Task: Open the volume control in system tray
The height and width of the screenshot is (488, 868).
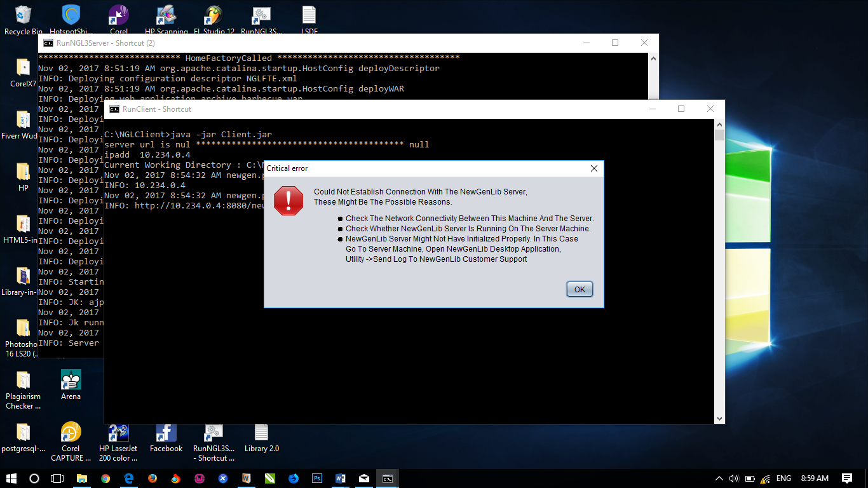Action: 734,478
